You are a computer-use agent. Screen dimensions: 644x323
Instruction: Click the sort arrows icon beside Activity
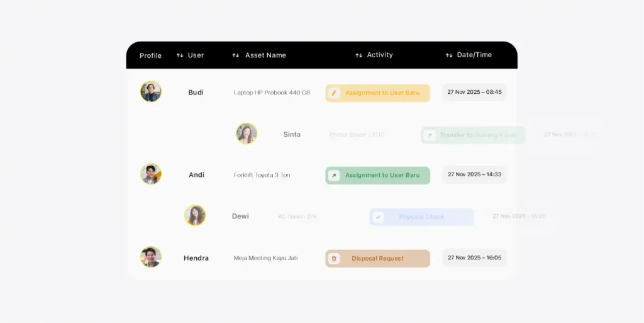coord(358,55)
